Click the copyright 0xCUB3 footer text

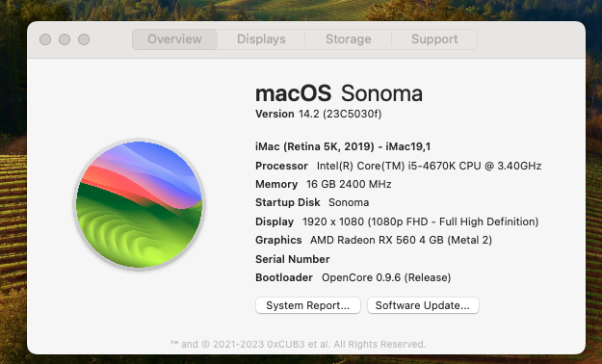tap(299, 344)
